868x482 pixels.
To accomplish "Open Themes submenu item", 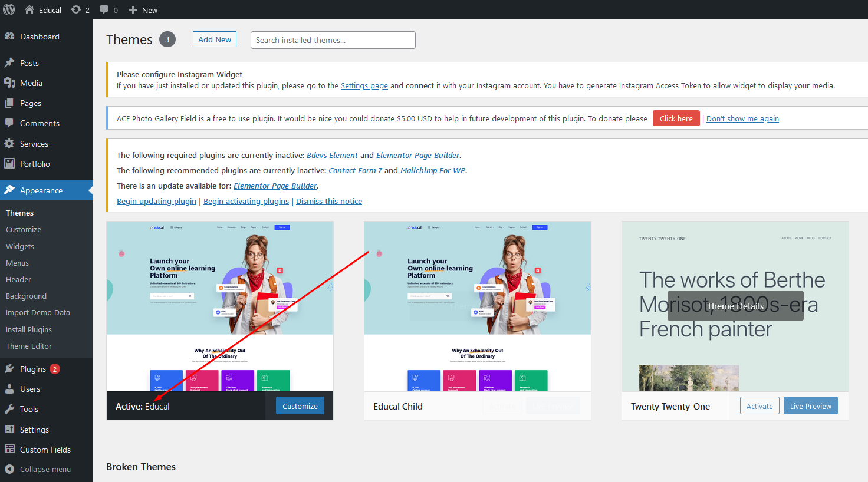I will [x=19, y=213].
